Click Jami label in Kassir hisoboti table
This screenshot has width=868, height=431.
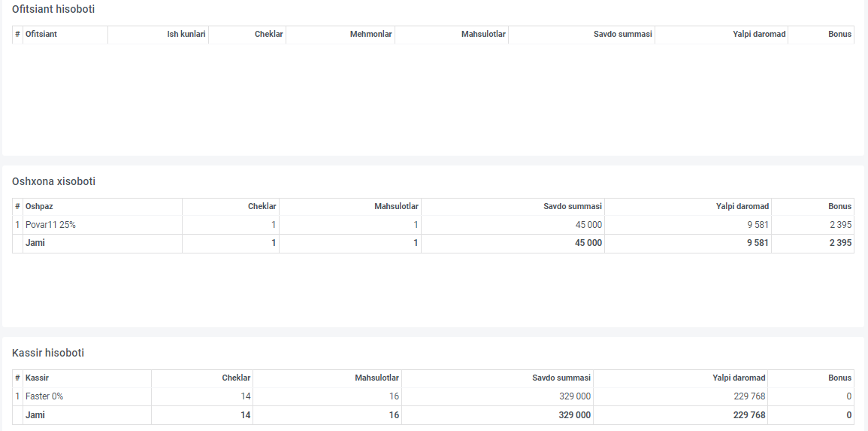click(x=35, y=415)
